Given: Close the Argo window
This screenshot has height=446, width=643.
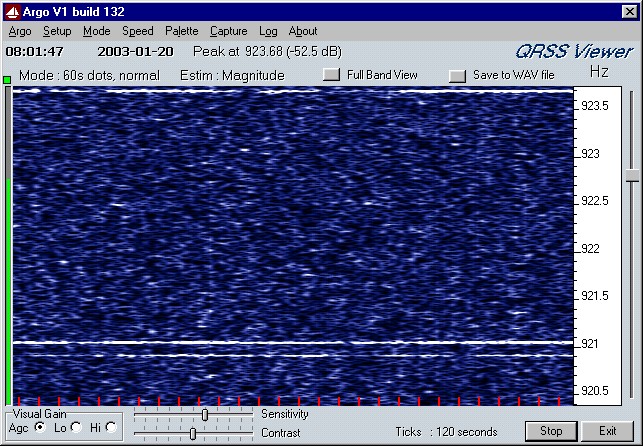Looking at the screenshot, I should (x=629, y=12).
